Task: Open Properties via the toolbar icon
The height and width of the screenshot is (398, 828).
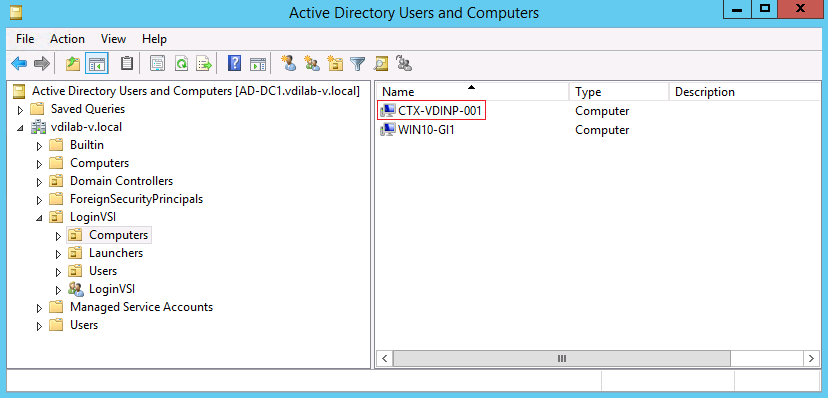Action: point(157,64)
